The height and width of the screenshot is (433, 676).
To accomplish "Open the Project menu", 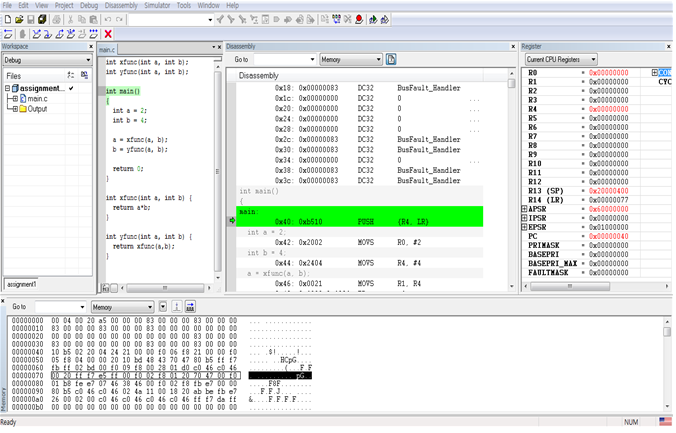I will click(x=64, y=6).
